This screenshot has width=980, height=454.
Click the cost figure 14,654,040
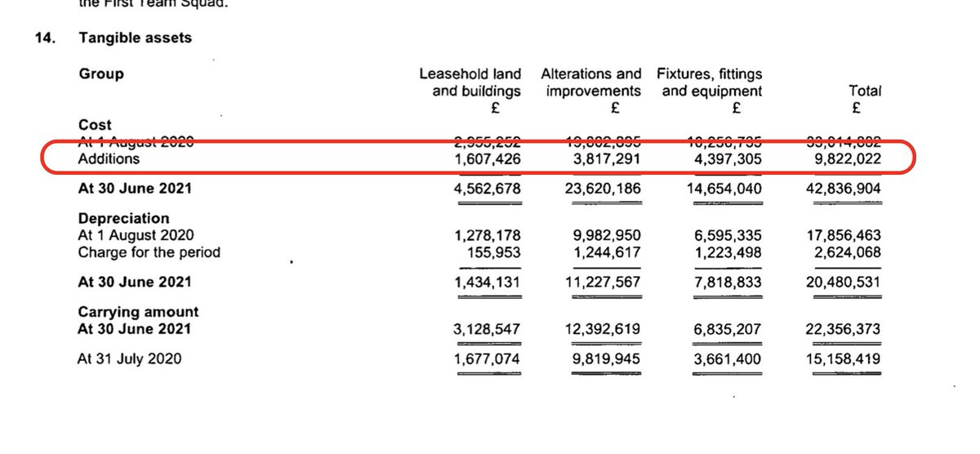click(x=724, y=189)
